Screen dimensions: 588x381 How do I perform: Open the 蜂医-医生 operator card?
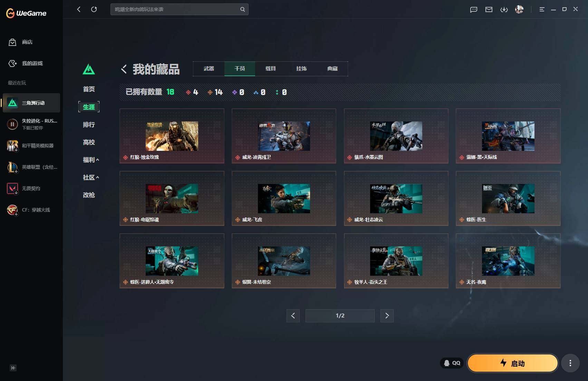(x=508, y=198)
